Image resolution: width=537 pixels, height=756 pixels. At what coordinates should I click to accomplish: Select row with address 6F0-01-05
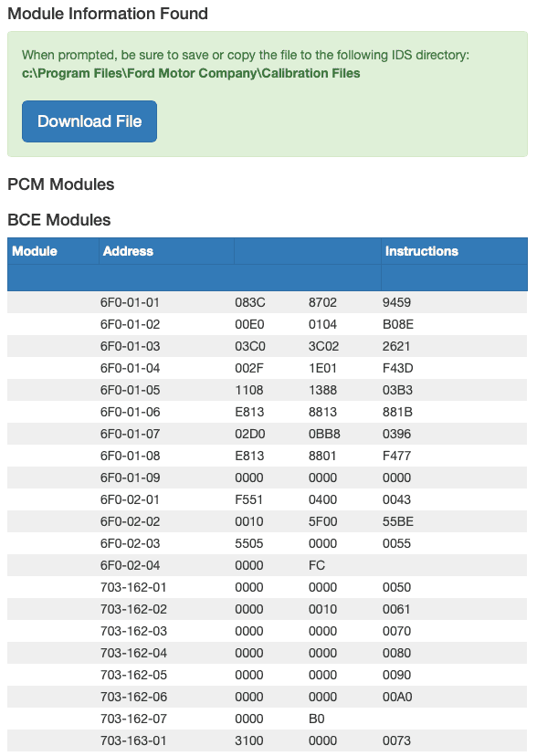tap(267, 390)
